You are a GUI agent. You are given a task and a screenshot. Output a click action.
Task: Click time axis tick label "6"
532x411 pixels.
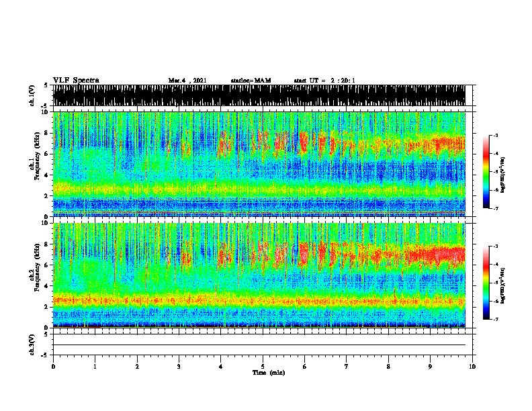click(x=305, y=367)
